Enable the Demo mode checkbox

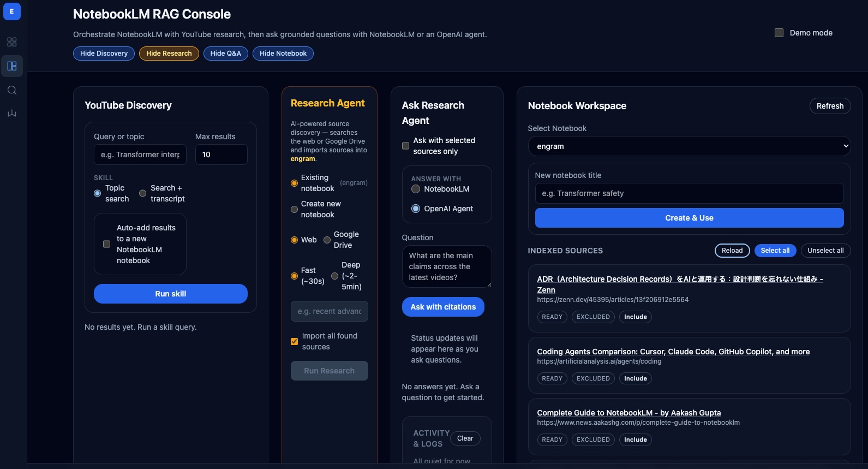tap(779, 33)
